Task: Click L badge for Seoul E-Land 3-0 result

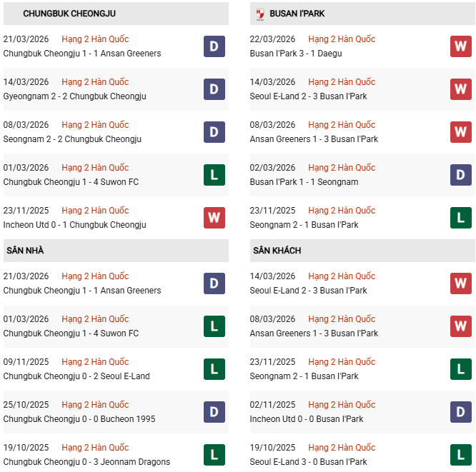Action: click(x=461, y=455)
